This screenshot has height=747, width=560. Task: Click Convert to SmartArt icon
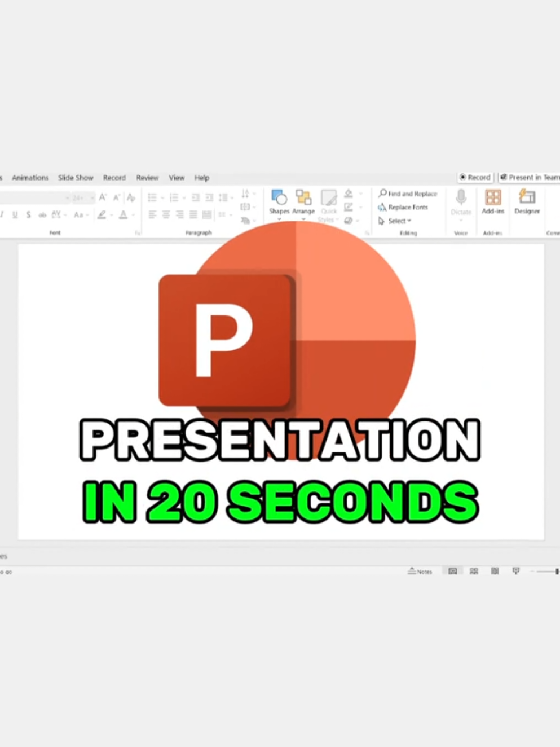point(245,221)
